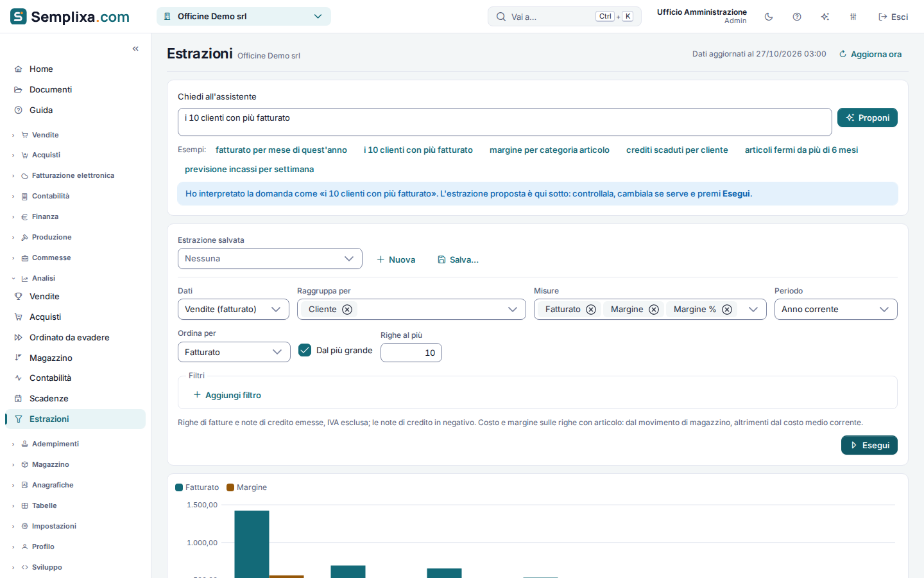Open Scadenze analysis page
The image size is (924, 578).
(x=75, y=398)
